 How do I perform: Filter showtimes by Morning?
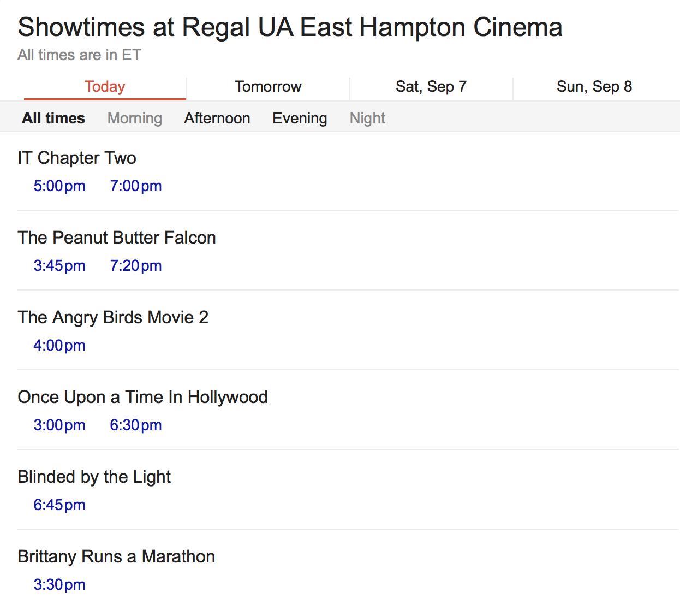(x=135, y=119)
